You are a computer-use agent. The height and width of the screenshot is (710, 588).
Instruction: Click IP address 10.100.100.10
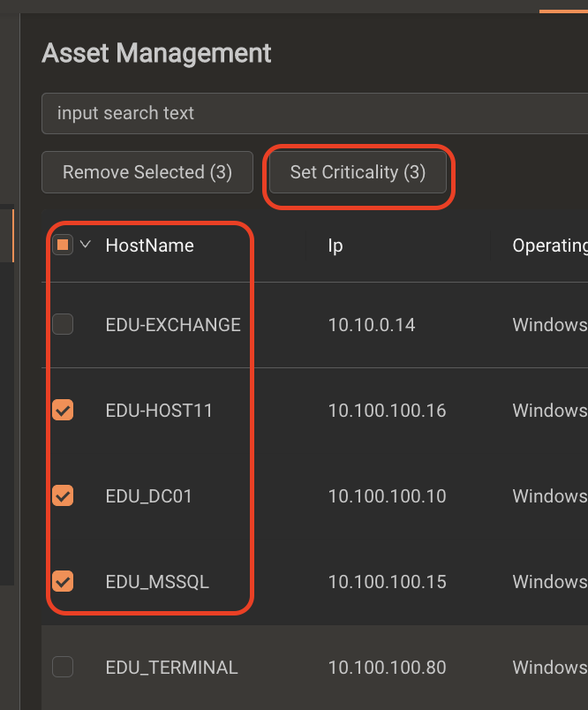point(387,496)
